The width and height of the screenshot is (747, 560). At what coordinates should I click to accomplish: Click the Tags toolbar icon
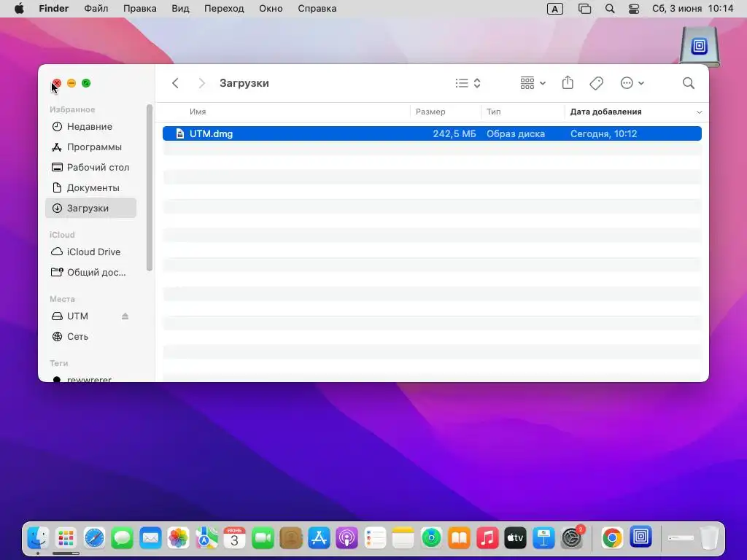coord(596,83)
